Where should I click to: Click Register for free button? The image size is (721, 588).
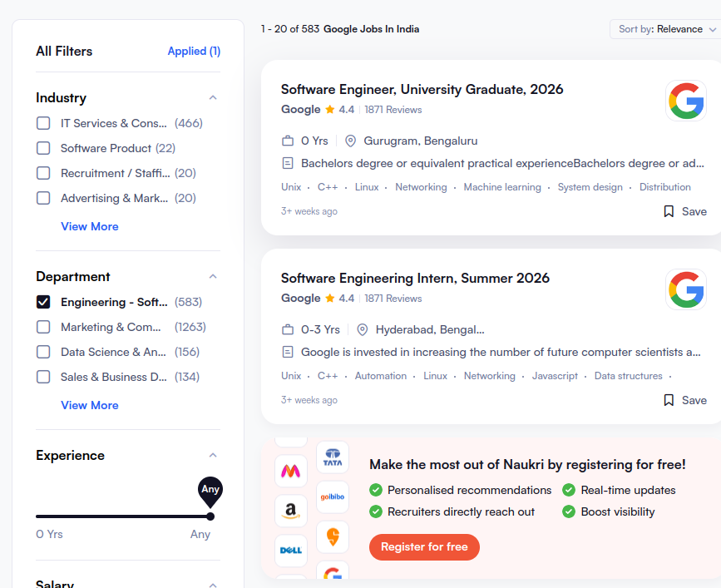tap(424, 546)
